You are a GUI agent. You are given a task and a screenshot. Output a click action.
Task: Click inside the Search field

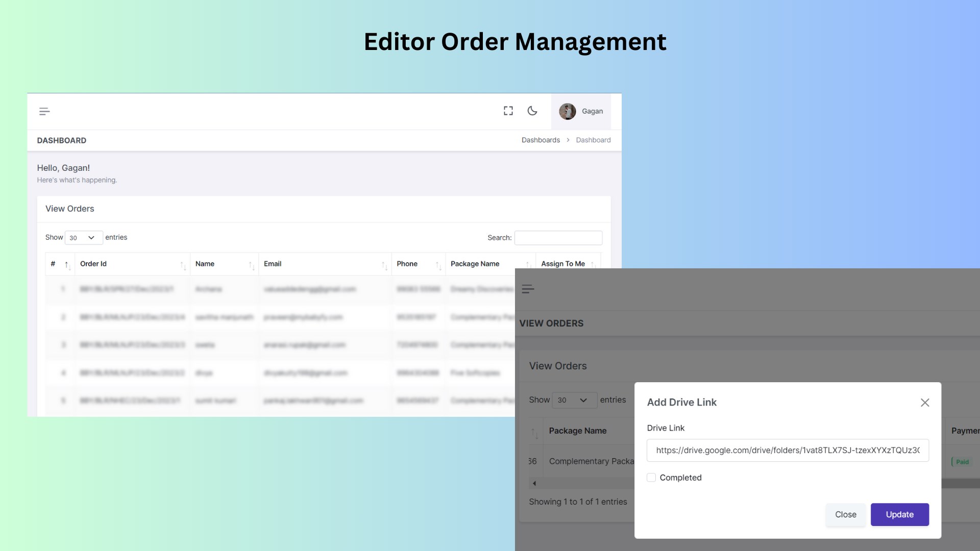coord(558,238)
